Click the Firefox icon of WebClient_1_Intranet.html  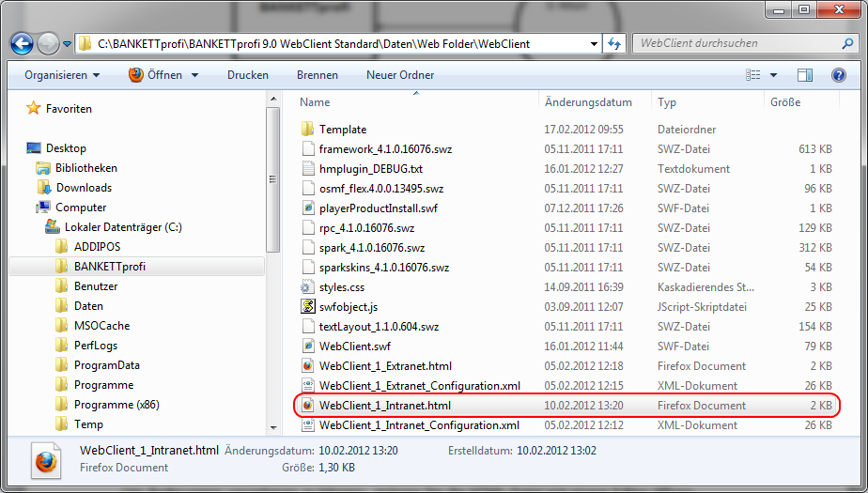pyautogui.click(x=307, y=406)
